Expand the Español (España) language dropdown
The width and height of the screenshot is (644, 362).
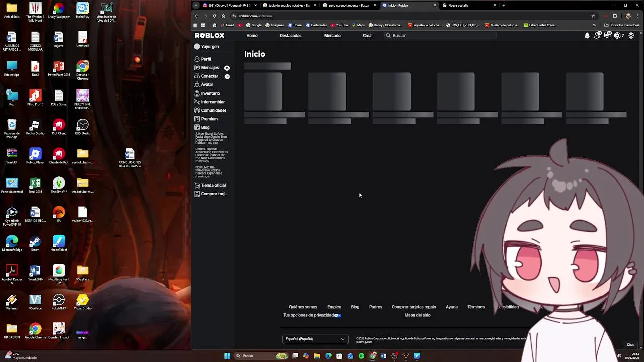click(314, 339)
